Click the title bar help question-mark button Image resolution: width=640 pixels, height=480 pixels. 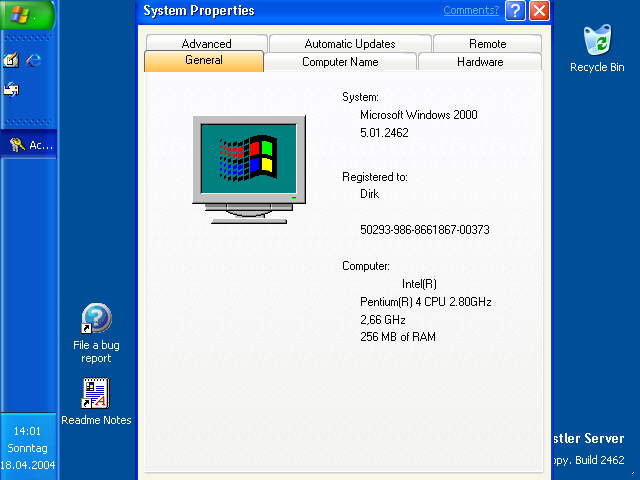[515, 10]
